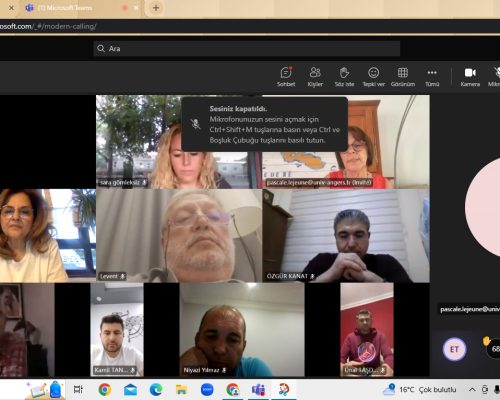
Task: Open Task View from the taskbar
Action: (x=78, y=389)
